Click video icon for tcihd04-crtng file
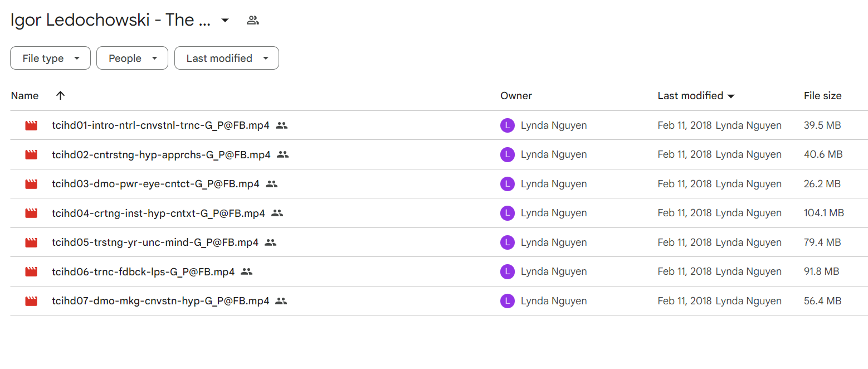The width and height of the screenshot is (868, 369). click(31, 213)
